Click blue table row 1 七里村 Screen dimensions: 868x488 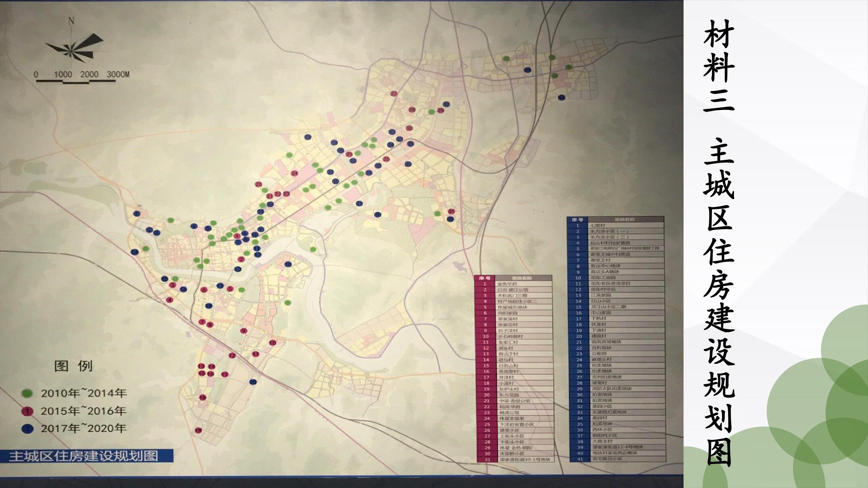click(x=616, y=225)
